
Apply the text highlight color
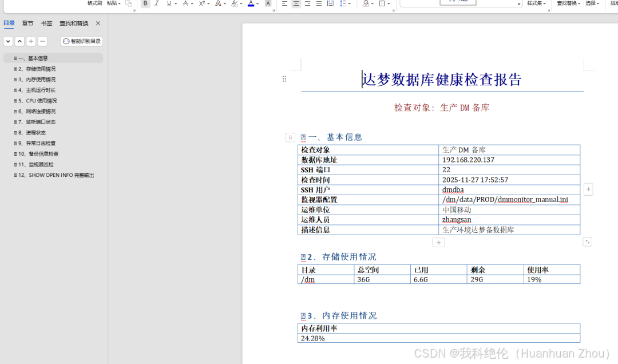235,3
